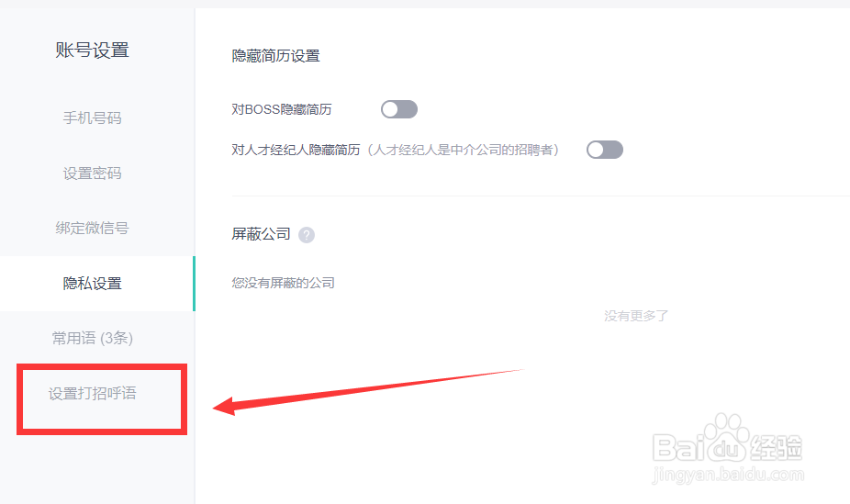Click the red arrow annotation
The height and width of the screenshot is (504, 850).
(369, 391)
